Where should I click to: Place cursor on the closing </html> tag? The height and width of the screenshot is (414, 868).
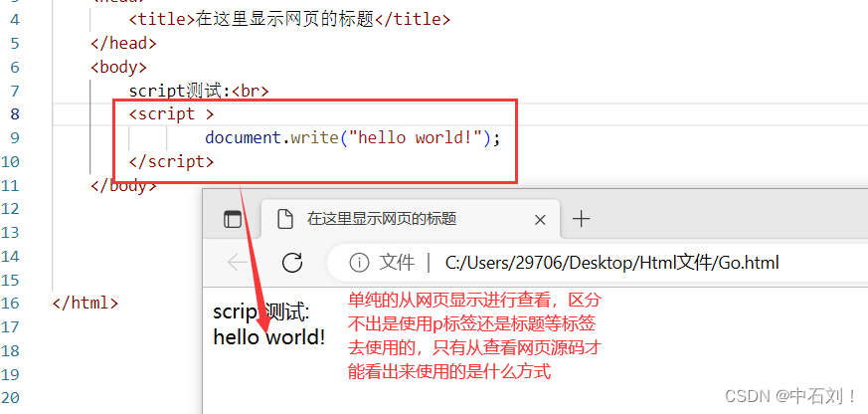point(86,304)
